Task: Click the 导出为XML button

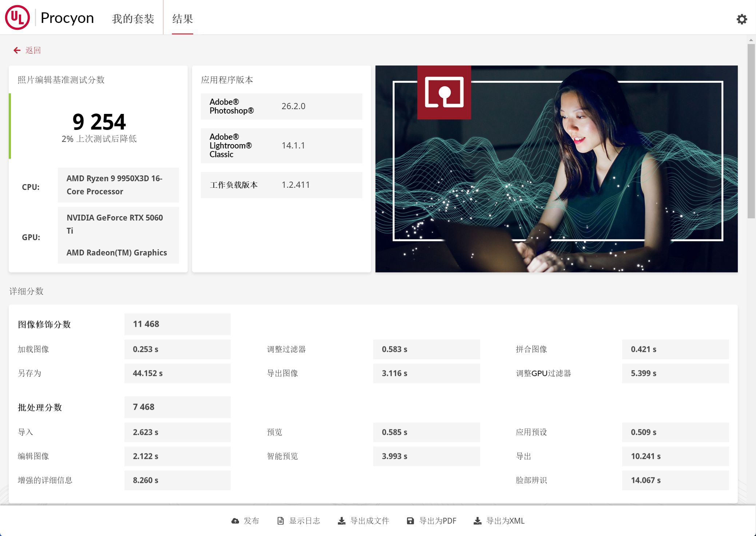Action: tap(505, 521)
